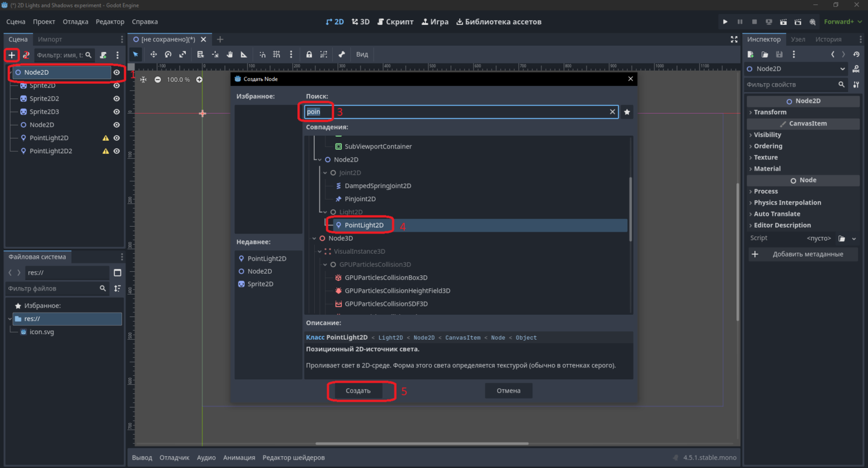Open the Forward+ renderer dropdown
The height and width of the screenshot is (468, 868).
coord(843,21)
